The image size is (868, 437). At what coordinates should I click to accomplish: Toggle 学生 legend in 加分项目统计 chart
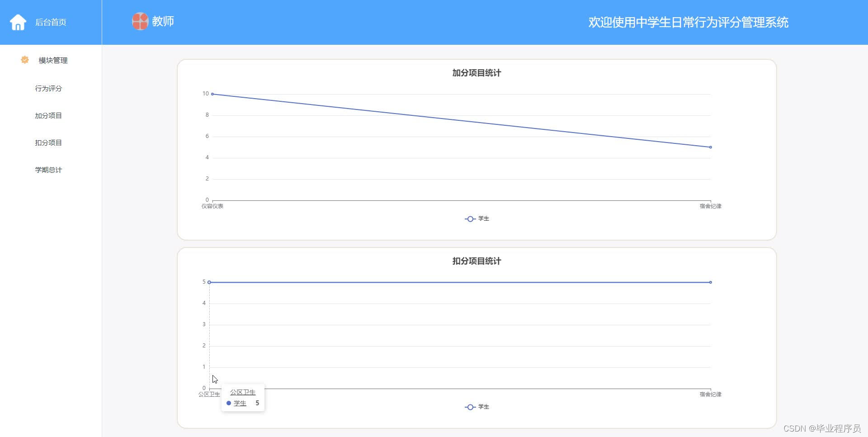(x=477, y=218)
